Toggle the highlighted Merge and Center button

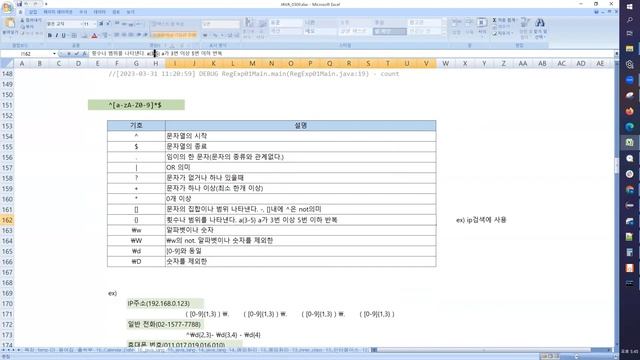point(173,36)
